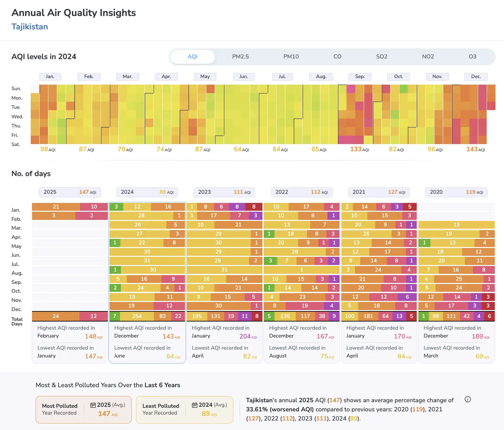
Task: Select the PM10 pollutant tab
Action: [x=291, y=57]
